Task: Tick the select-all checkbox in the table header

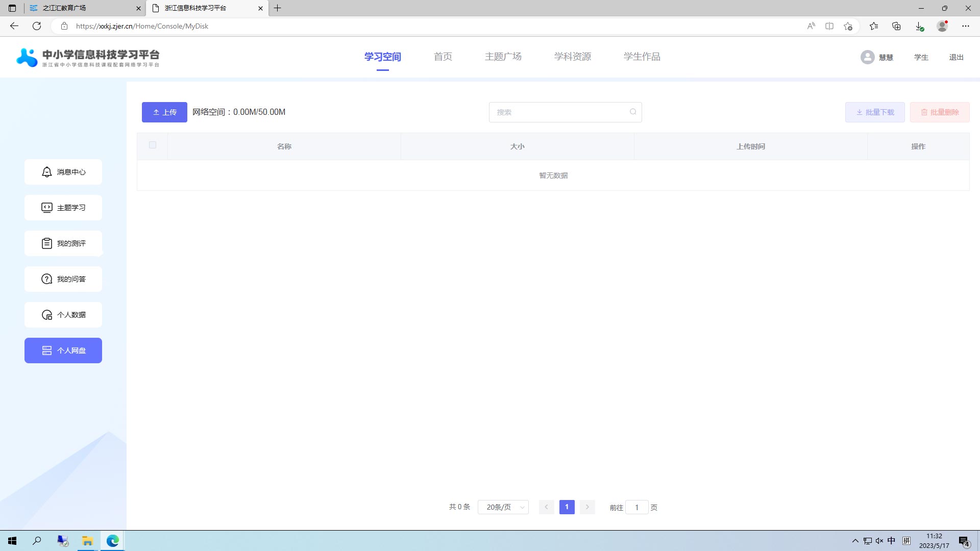Action: [x=153, y=145]
